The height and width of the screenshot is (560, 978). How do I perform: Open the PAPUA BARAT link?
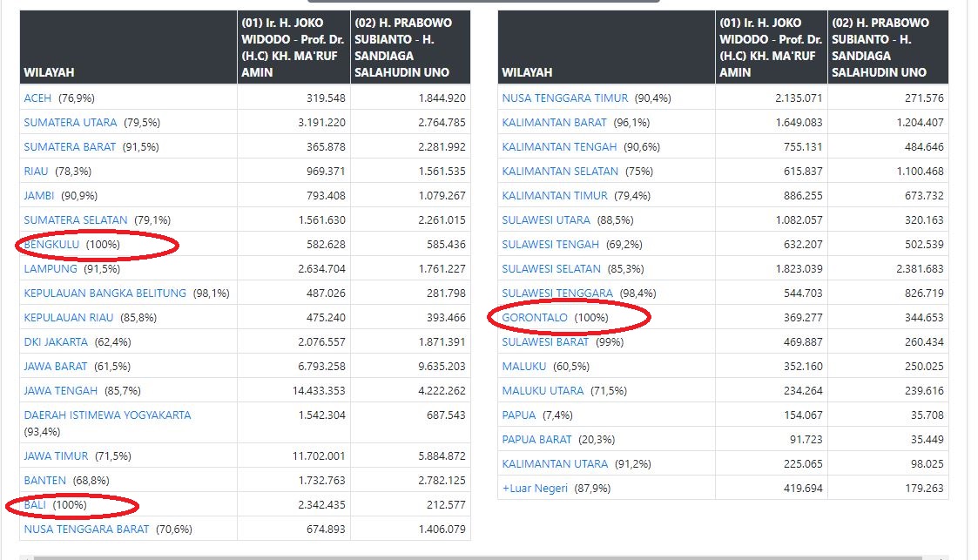(536, 440)
